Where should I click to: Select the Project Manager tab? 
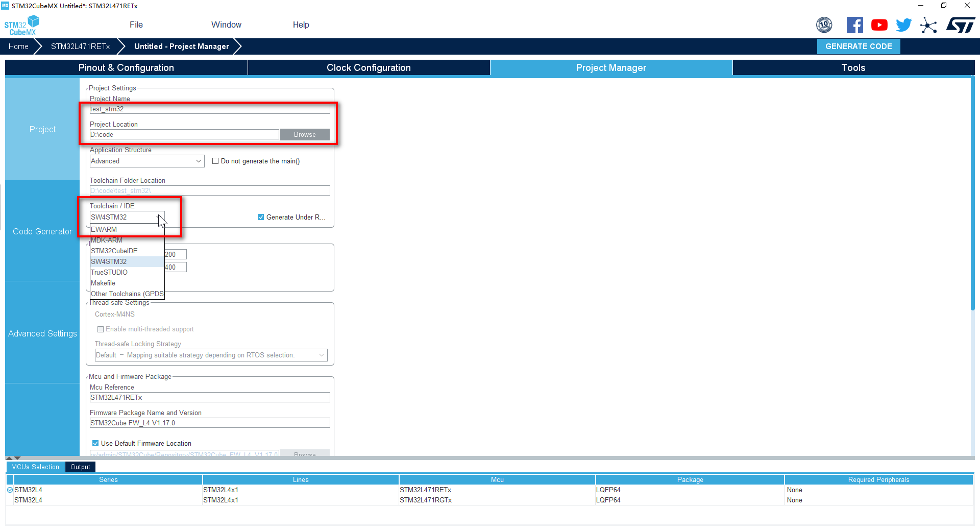pos(611,67)
